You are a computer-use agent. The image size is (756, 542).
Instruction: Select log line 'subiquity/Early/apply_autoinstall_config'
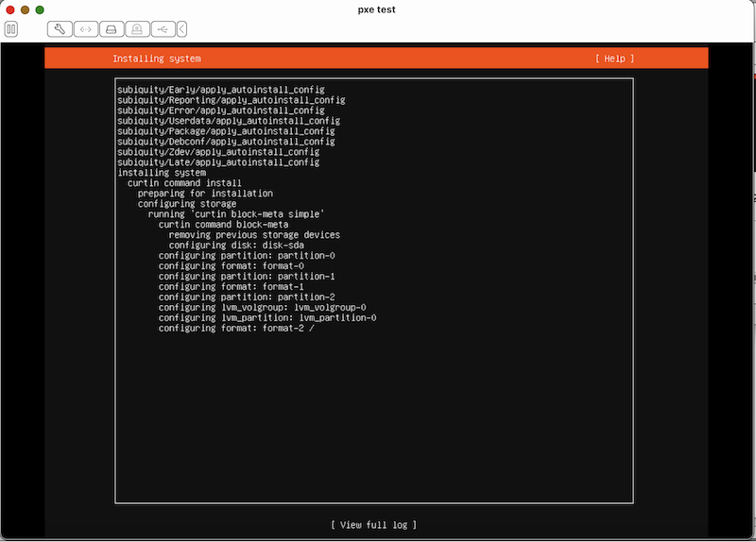(x=221, y=90)
